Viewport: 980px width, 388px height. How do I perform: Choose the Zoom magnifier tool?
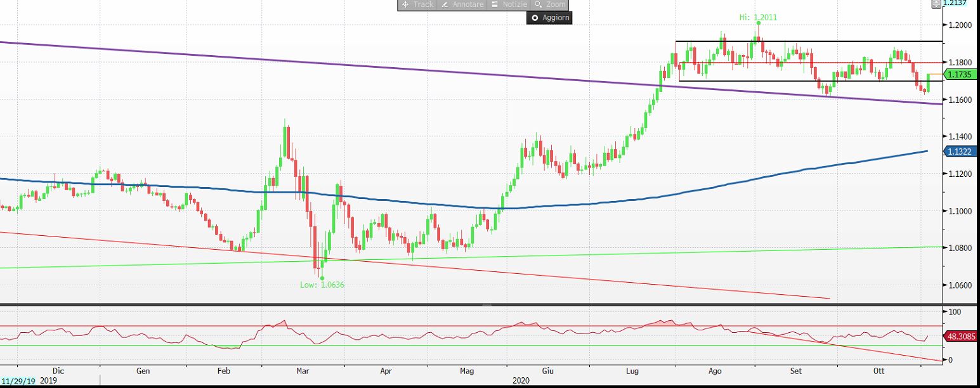tap(550, 4)
